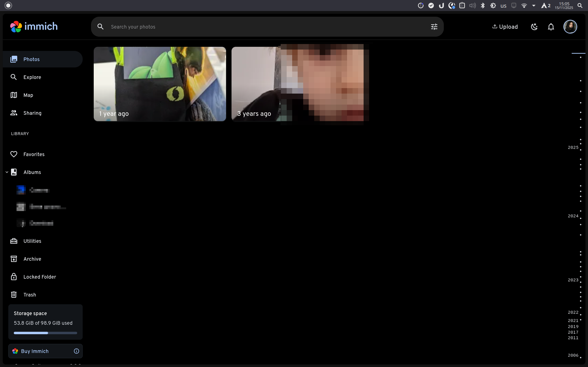The height and width of the screenshot is (367, 588).
Task: Collapse the Albums list chevron
Action: (x=7, y=172)
